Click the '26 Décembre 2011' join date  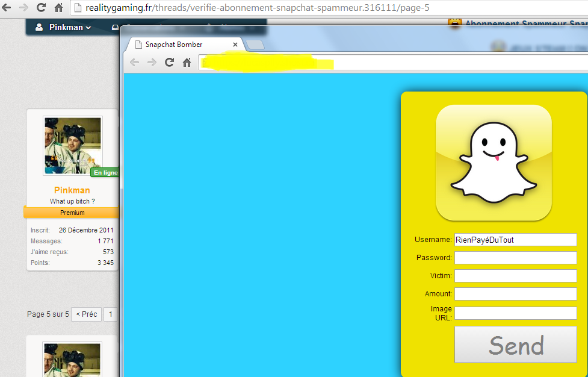86,230
